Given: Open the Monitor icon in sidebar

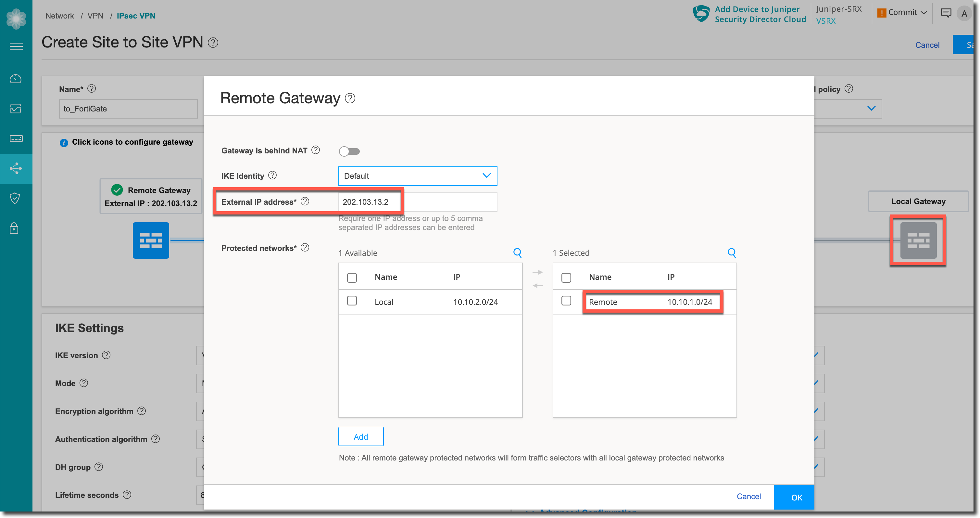Looking at the screenshot, I should (x=16, y=109).
